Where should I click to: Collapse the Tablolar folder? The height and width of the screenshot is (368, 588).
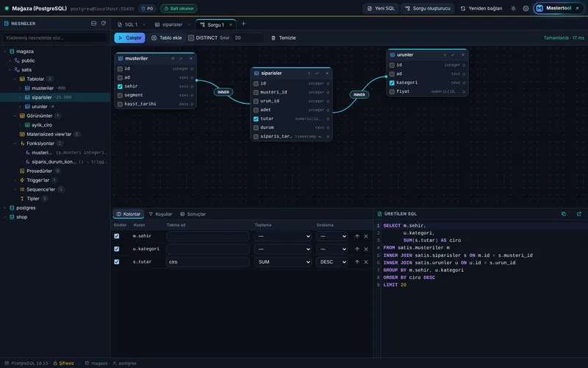[x=15, y=79]
